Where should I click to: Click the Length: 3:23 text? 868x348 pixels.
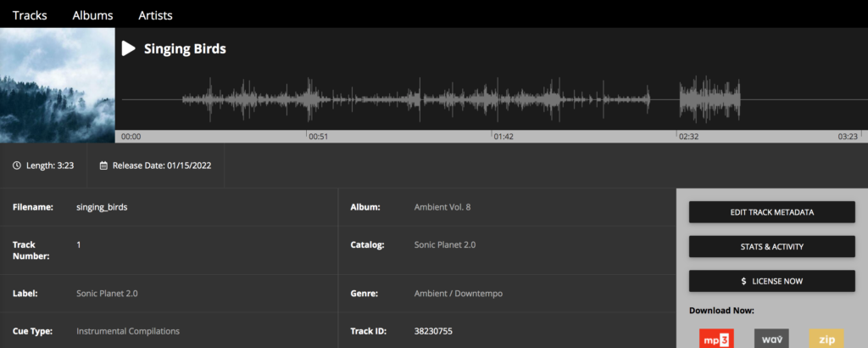(50, 166)
